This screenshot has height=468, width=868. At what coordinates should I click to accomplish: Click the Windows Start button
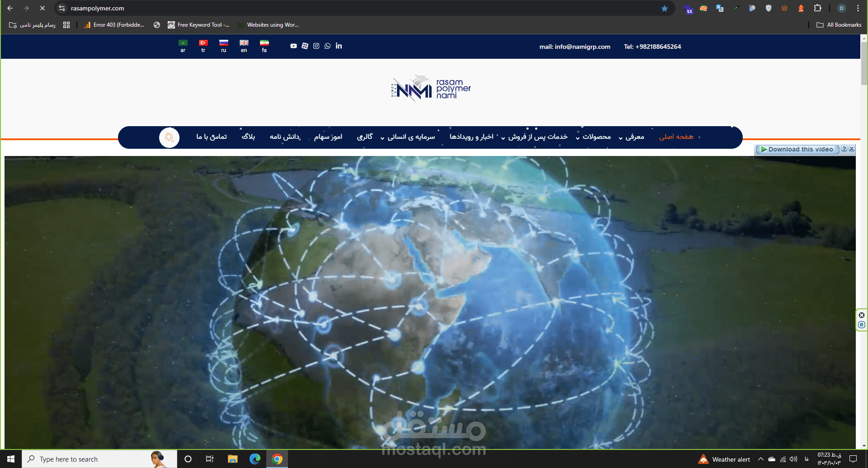pyautogui.click(x=11, y=459)
